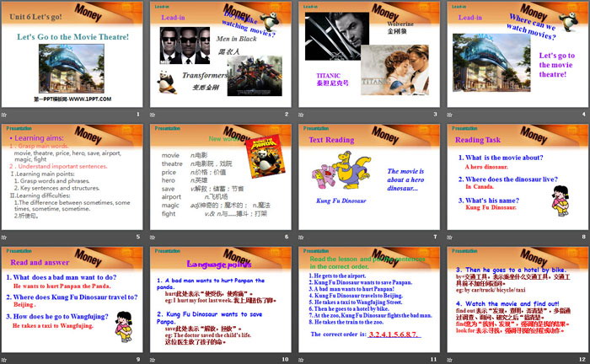Click slide number 8 label
Viewport: 590px width, 364px height.
[x=584, y=237]
